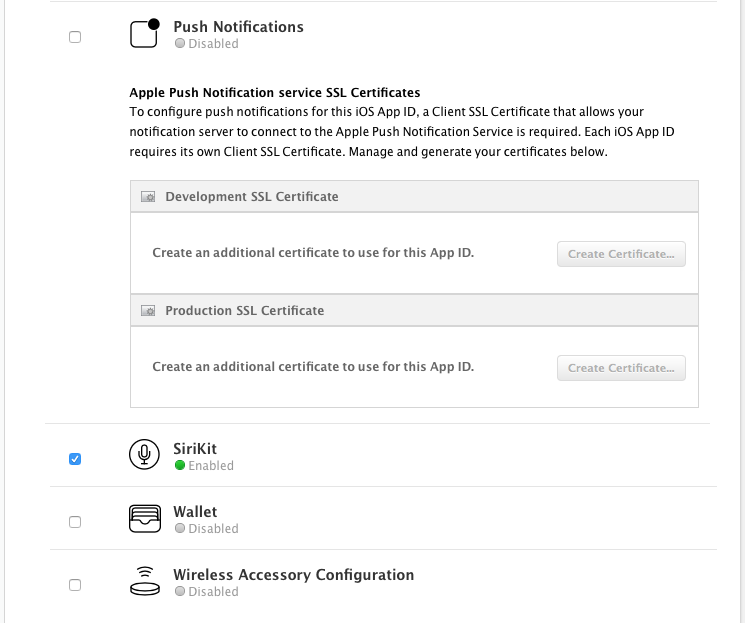Select the Development SSL Certificate header
745x623 pixels.
(x=252, y=197)
